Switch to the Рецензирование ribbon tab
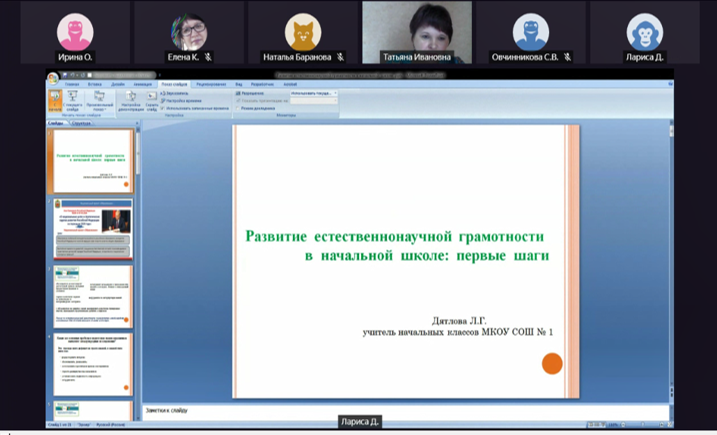Screen dimensions: 717x435 click(211, 84)
